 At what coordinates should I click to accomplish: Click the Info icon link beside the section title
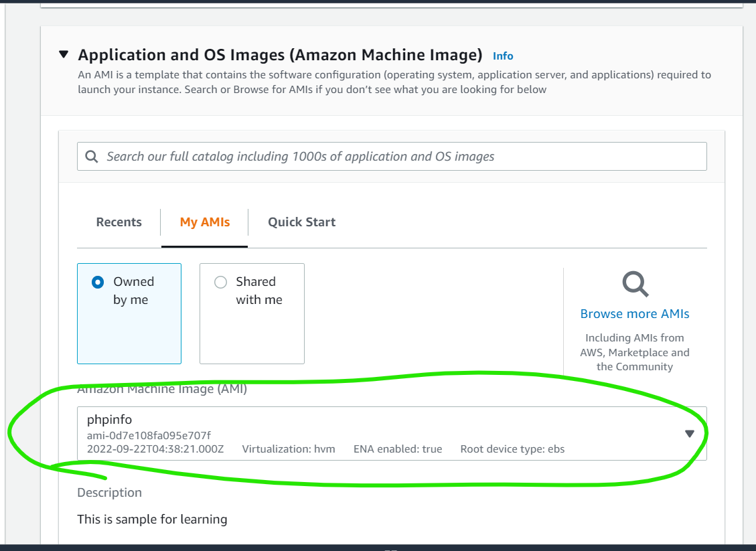pos(503,56)
